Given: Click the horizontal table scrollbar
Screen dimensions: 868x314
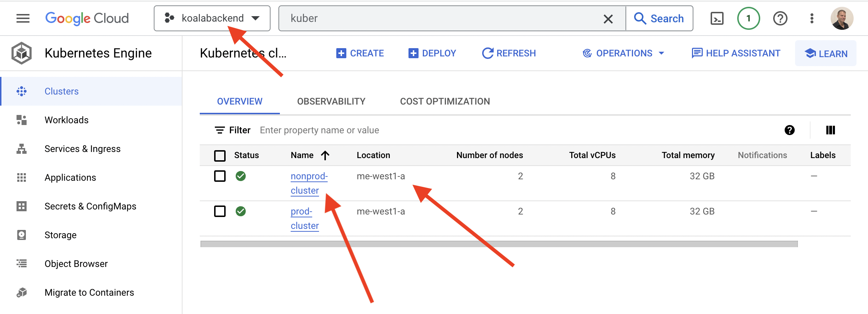Looking at the screenshot, I should pos(499,244).
